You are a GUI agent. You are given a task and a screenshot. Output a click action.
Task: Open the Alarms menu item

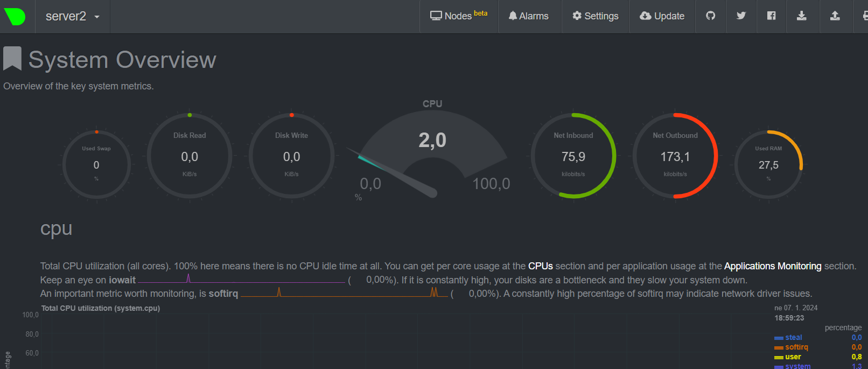529,16
